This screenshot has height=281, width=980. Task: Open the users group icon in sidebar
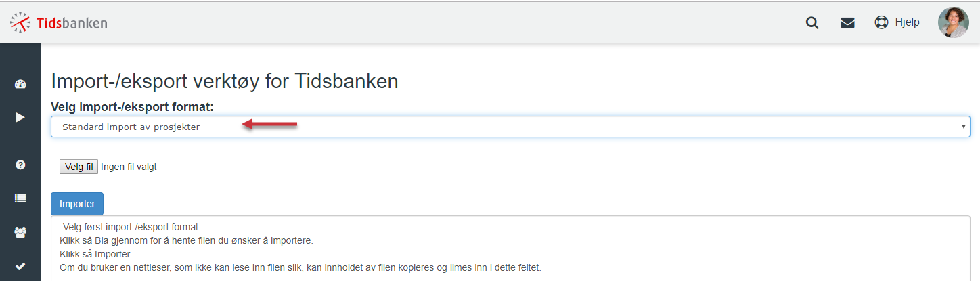click(20, 232)
